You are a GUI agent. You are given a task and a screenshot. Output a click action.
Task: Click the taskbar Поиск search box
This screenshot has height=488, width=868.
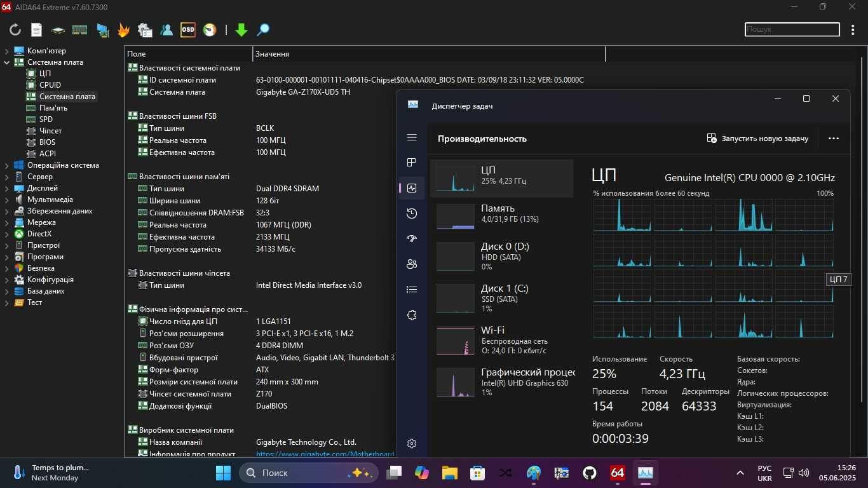point(309,473)
